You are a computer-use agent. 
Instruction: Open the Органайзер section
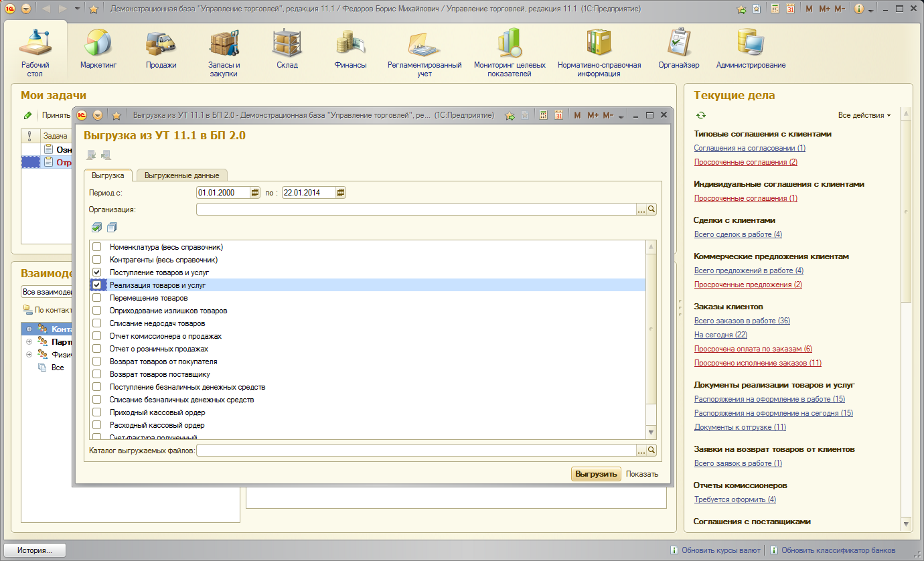click(678, 50)
